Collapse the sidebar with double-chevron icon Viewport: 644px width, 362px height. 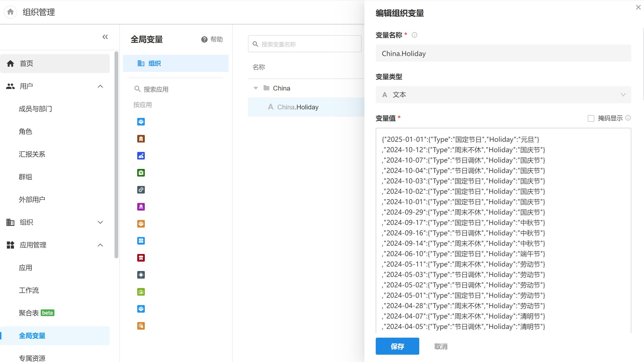pos(105,37)
